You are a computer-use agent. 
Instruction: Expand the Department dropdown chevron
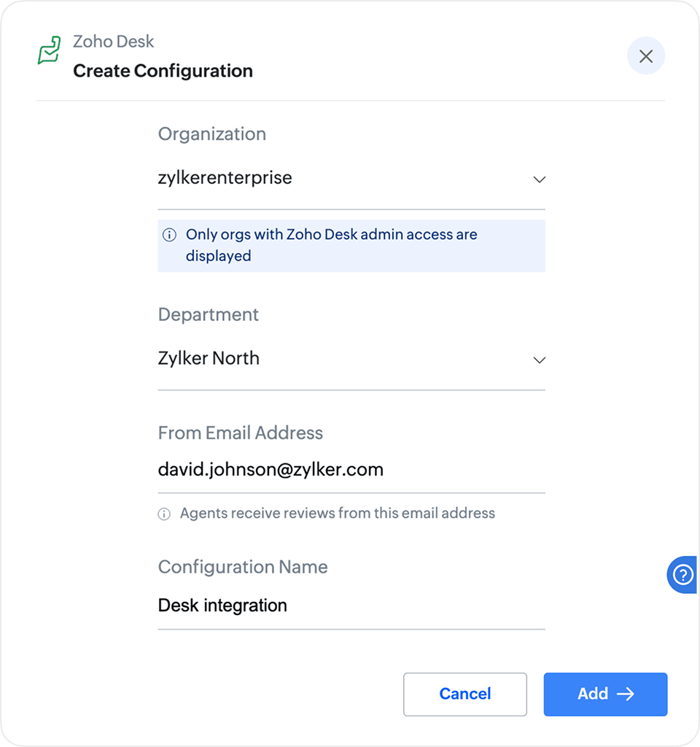pyautogui.click(x=540, y=360)
